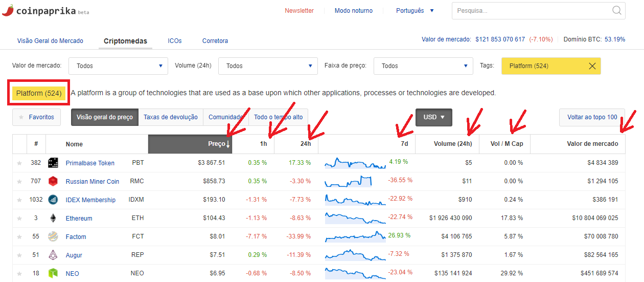Open Factom 7d sparkline chart

(x=355, y=237)
